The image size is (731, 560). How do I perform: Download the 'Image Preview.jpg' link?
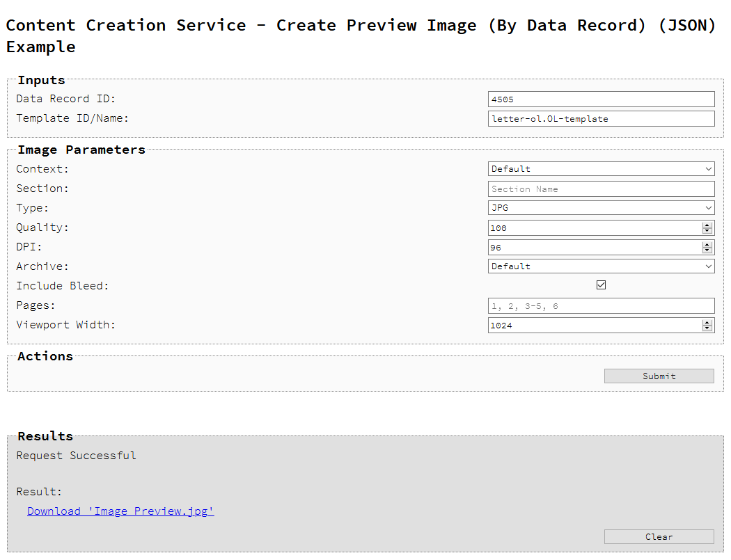120,511
